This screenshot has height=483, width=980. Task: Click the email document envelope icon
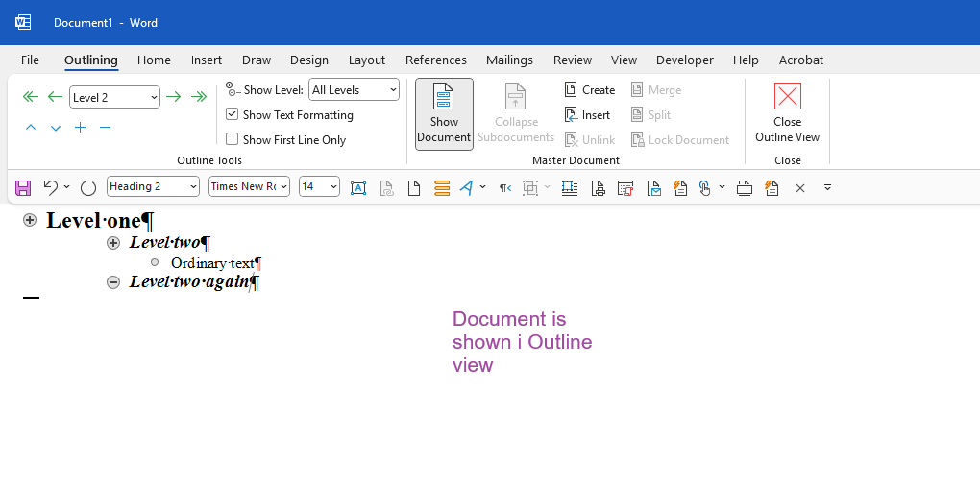(x=653, y=187)
